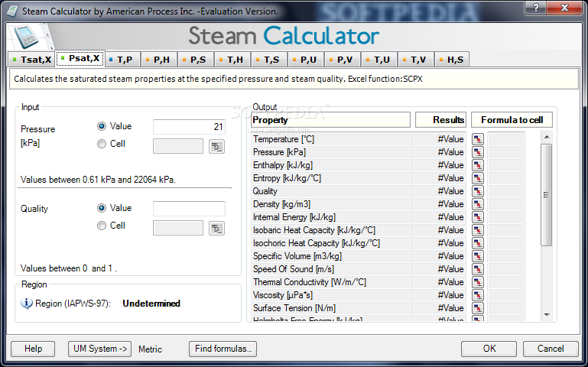Open the P,H tab
The height and width of the screenshot is (367, 588).
click(x=159, y=60)
